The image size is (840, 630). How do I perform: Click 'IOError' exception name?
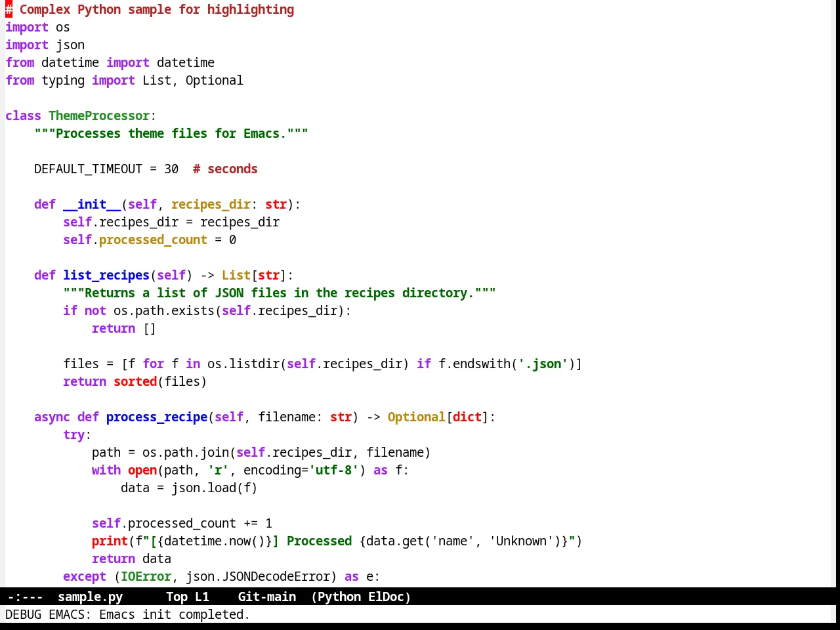point(146,576)
